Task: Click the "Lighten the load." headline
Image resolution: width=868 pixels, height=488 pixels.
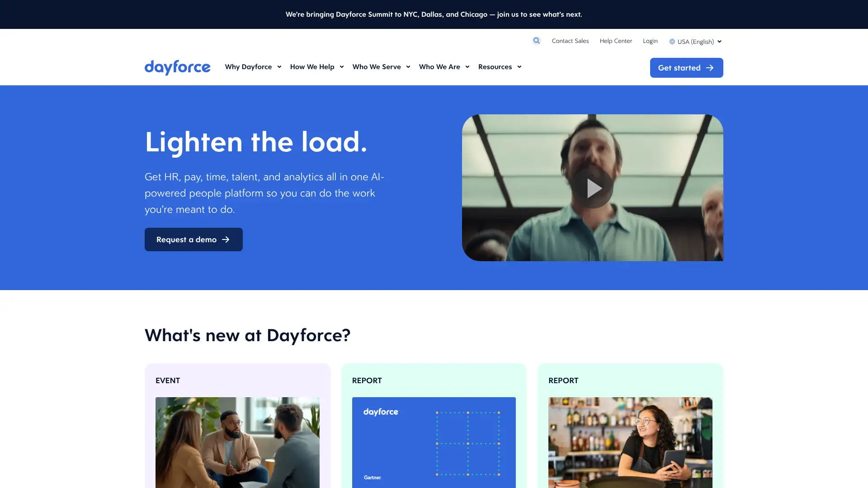Action: click(256, 142)
